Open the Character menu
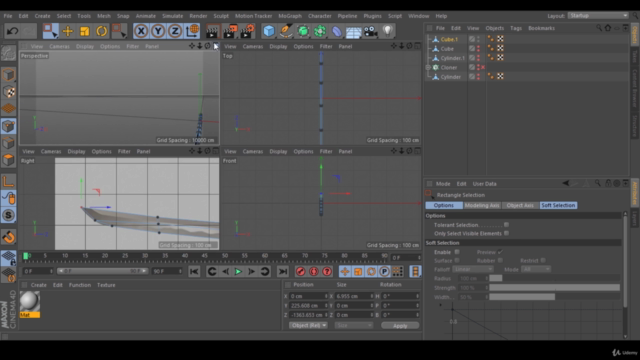 [320, 16]
